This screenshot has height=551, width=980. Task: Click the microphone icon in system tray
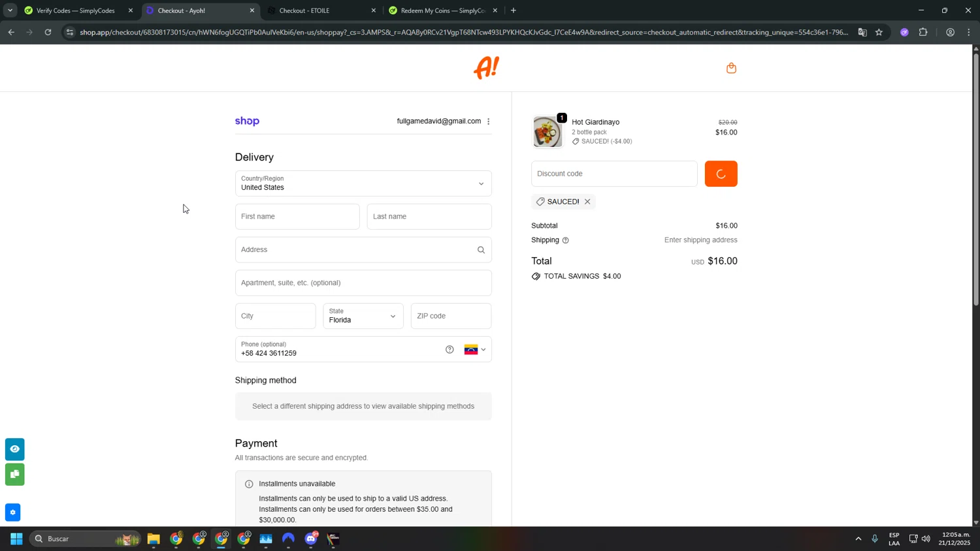pos(875,539)
